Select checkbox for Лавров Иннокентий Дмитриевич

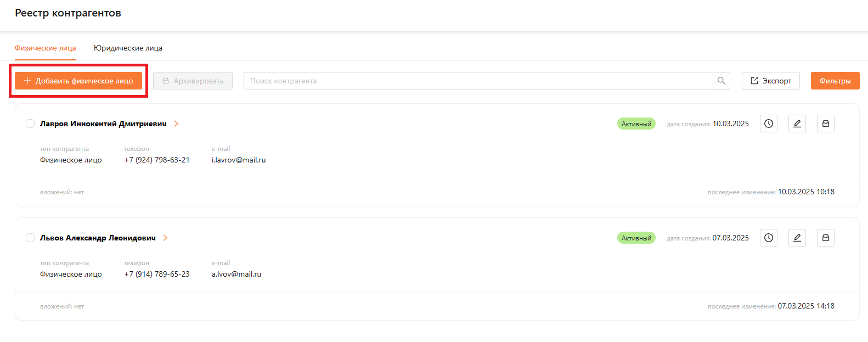coord(30,124)
